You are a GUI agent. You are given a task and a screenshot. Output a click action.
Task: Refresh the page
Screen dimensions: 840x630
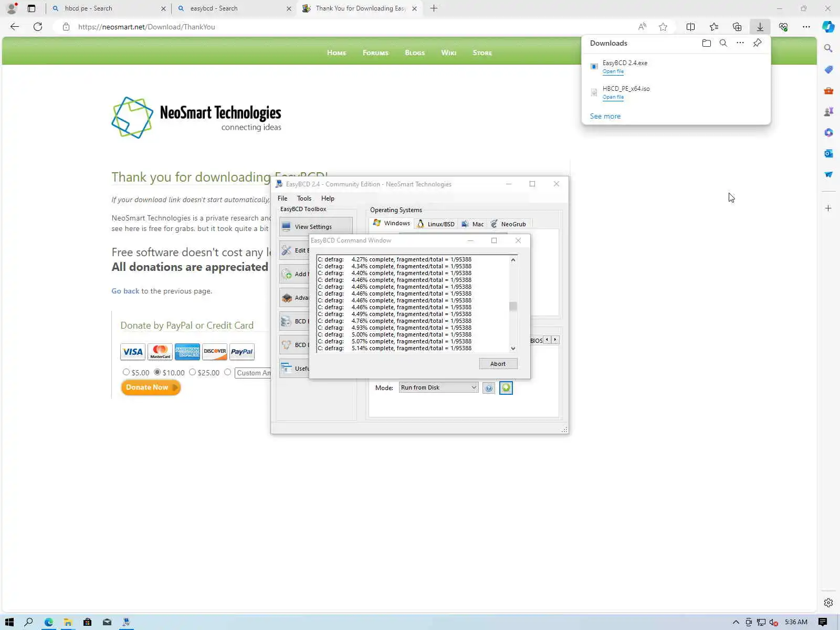38,27
